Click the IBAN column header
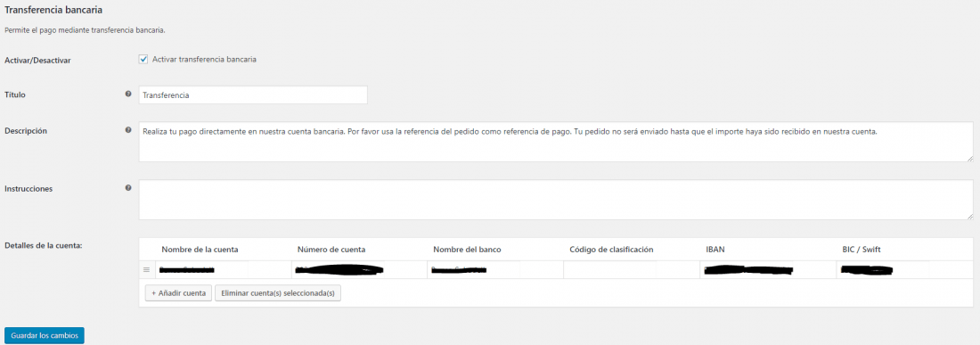 coord(715,250)
